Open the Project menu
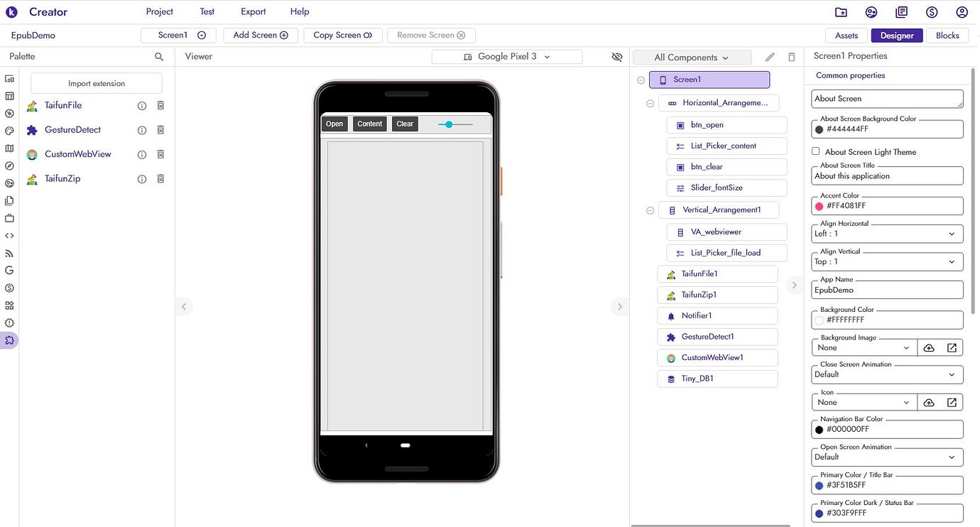This screenshot has height=527, width=980. [158, 11]
